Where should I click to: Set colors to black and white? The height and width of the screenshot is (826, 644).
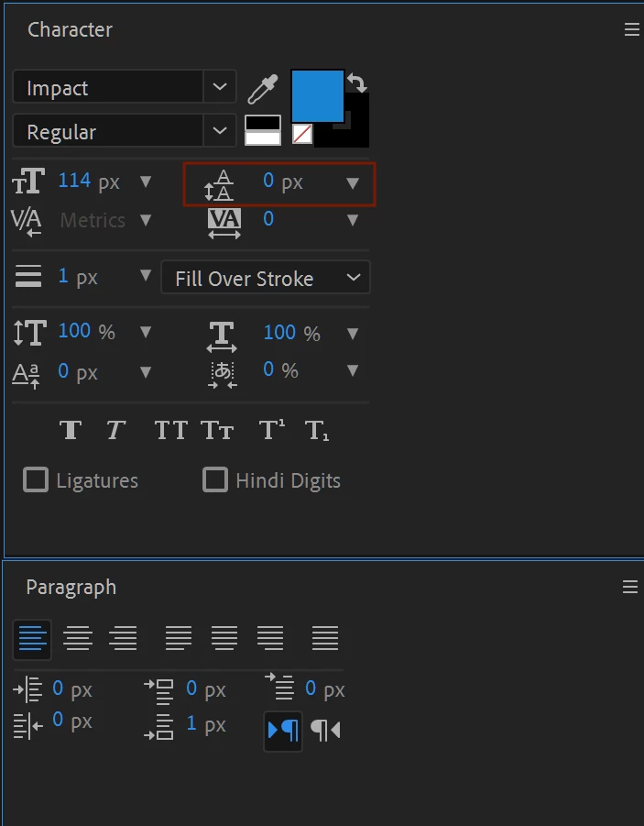(263, 130)
